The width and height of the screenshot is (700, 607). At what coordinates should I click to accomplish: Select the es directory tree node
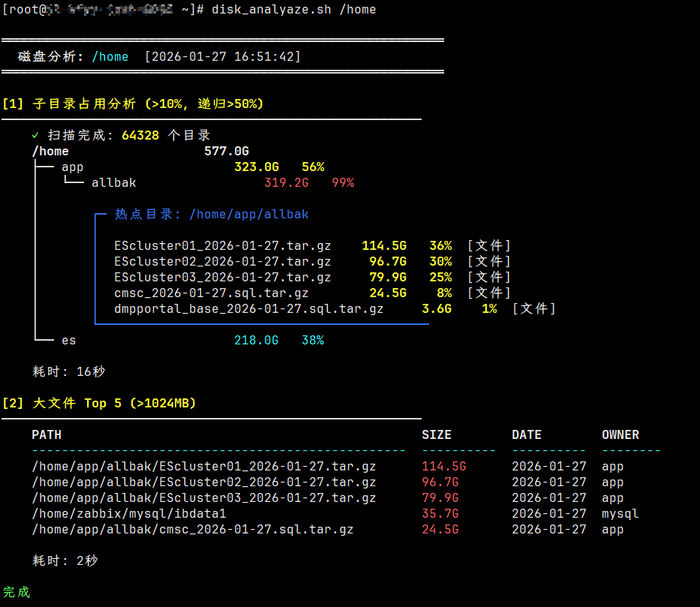tap(68, 341)
